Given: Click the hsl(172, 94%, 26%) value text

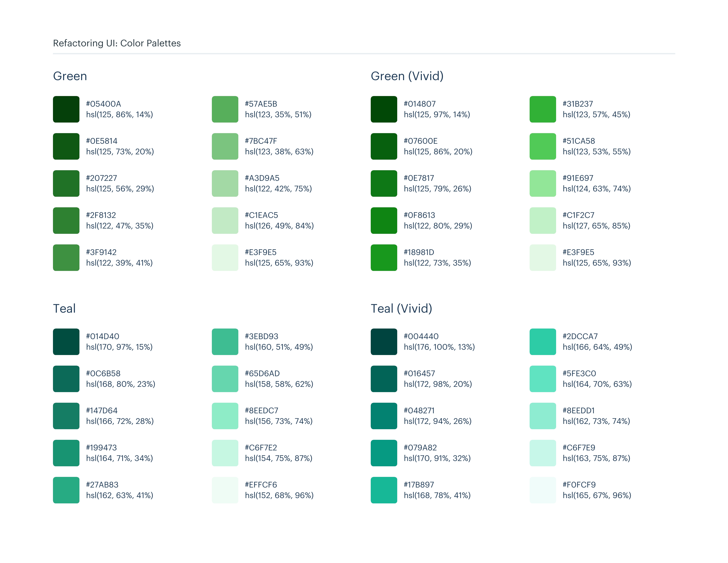Looking at the screenshot, I should click(x=438, y=421).
